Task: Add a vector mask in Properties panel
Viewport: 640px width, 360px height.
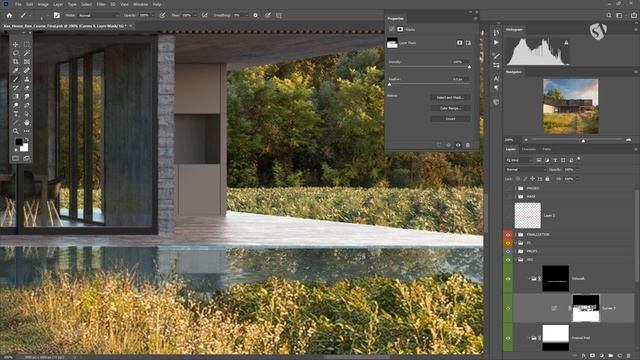Action: [x=468, y=42]
